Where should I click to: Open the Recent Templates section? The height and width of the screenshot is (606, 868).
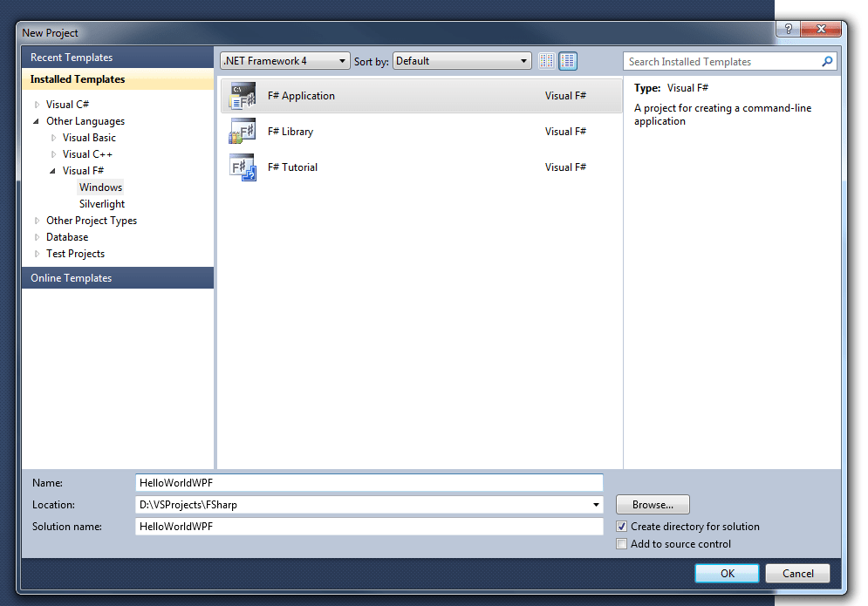(x=118, y=57)
